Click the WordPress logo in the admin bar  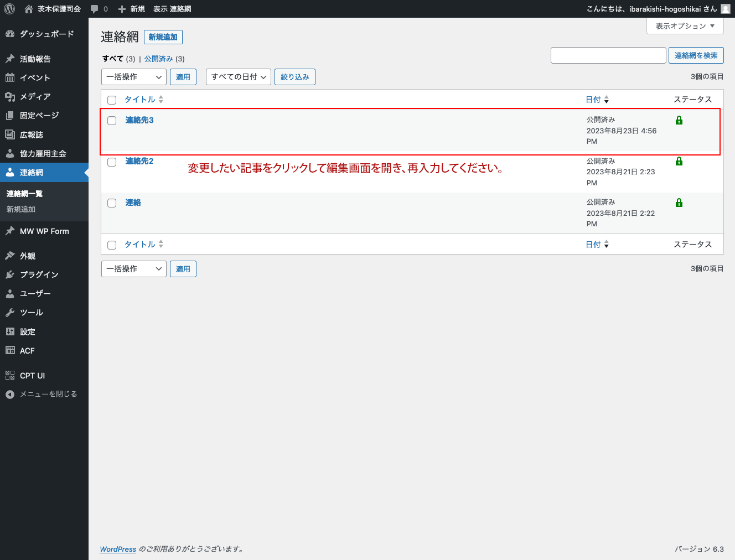(9, 8)
